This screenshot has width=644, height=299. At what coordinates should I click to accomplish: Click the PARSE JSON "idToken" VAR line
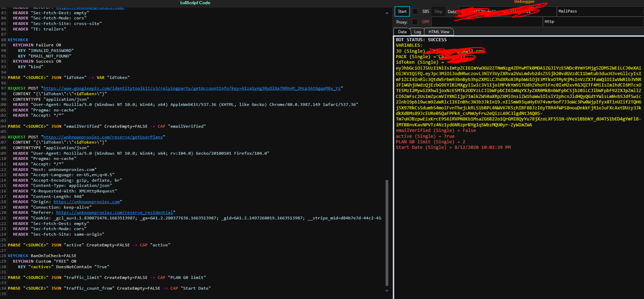69,77
